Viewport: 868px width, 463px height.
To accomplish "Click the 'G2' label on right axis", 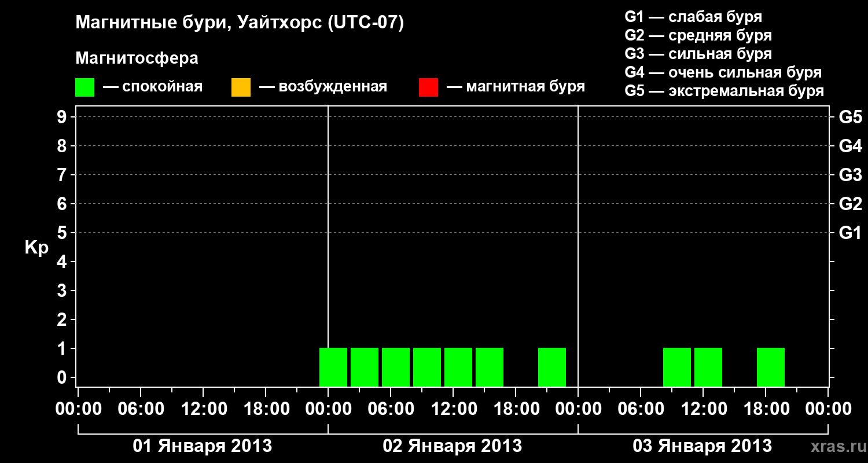I will (851, 204).
